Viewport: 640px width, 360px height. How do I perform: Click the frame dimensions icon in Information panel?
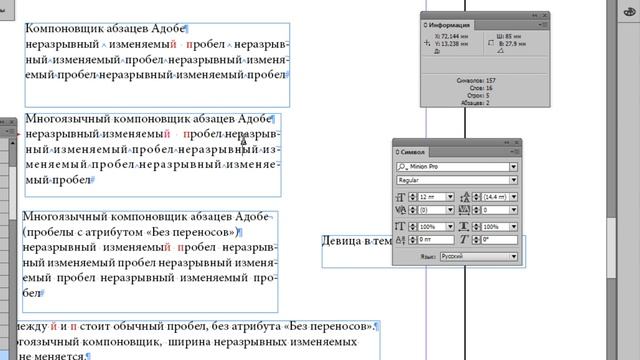pos(491,43)
